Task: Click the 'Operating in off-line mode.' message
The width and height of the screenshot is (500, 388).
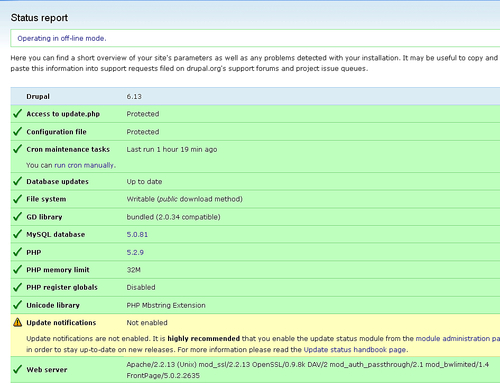Action: [x=62, y=38]
